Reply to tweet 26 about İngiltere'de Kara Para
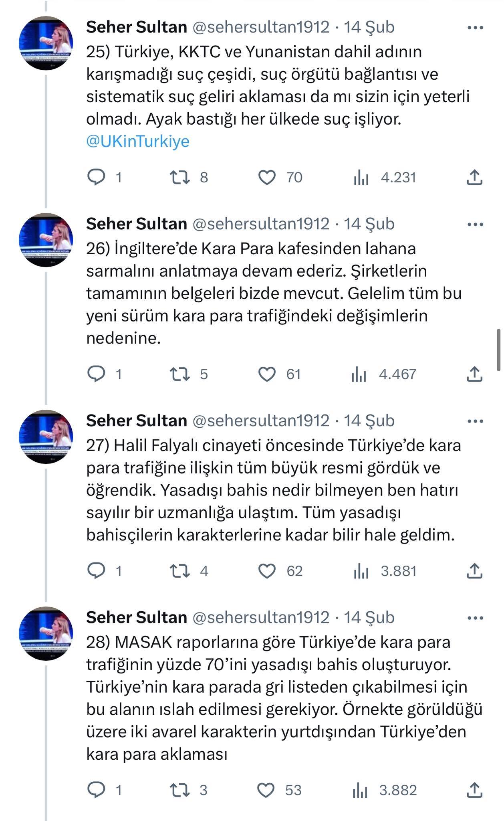This screenshot has width=504, height=821. click(x=96, y=374)
